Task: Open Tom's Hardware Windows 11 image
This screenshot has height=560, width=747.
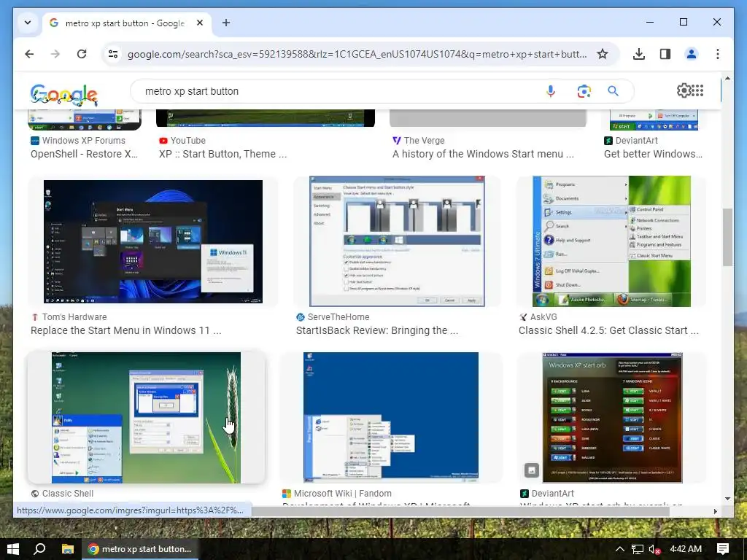Action: click(153, 241)
